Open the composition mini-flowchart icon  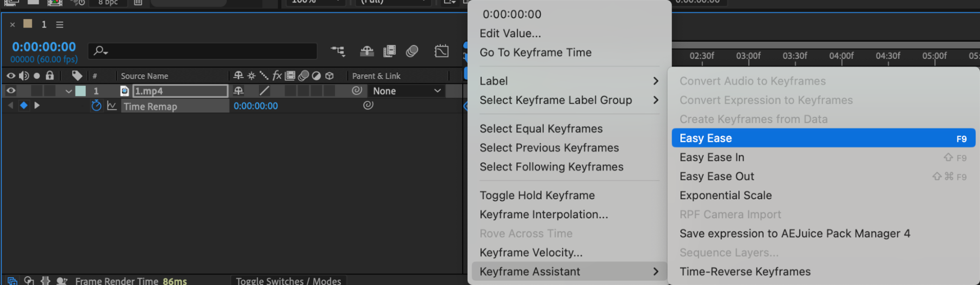[338, 51]
